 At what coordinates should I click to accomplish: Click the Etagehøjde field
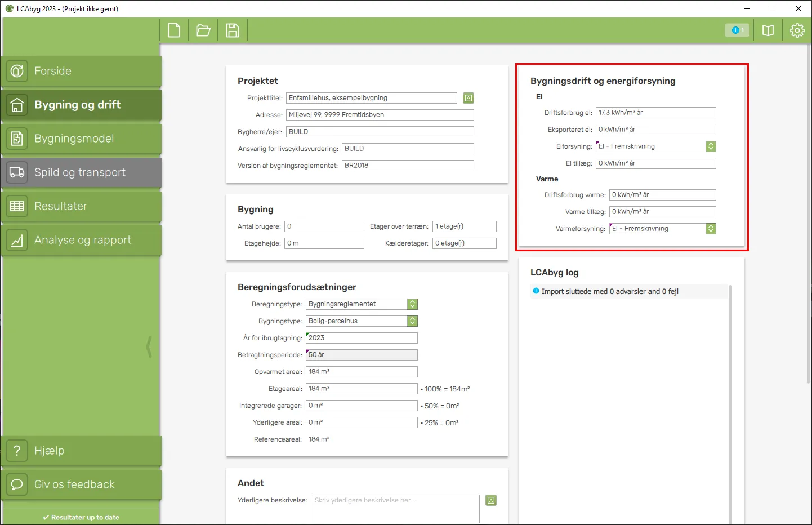click(x=324, y=243)
